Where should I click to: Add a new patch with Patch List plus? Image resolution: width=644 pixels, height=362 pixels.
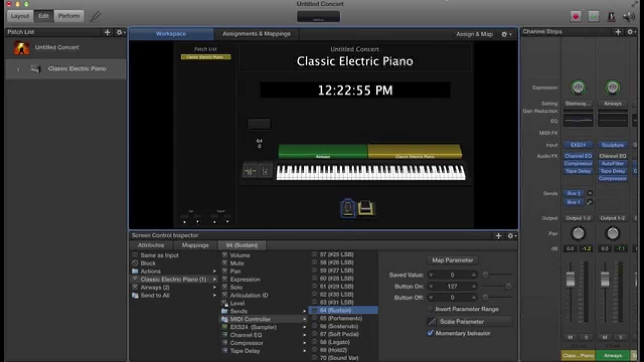point(107,32)
